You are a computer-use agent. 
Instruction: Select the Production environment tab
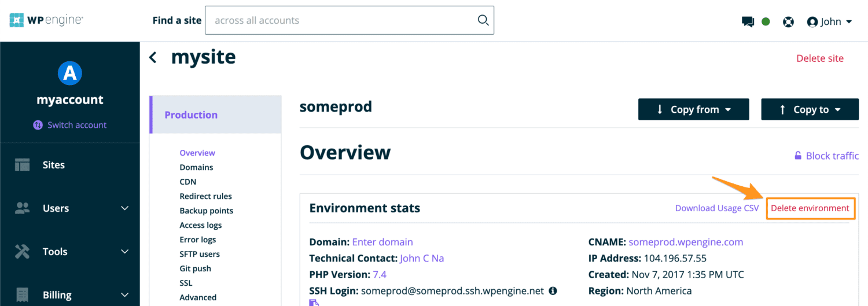[x=191, y=115]
